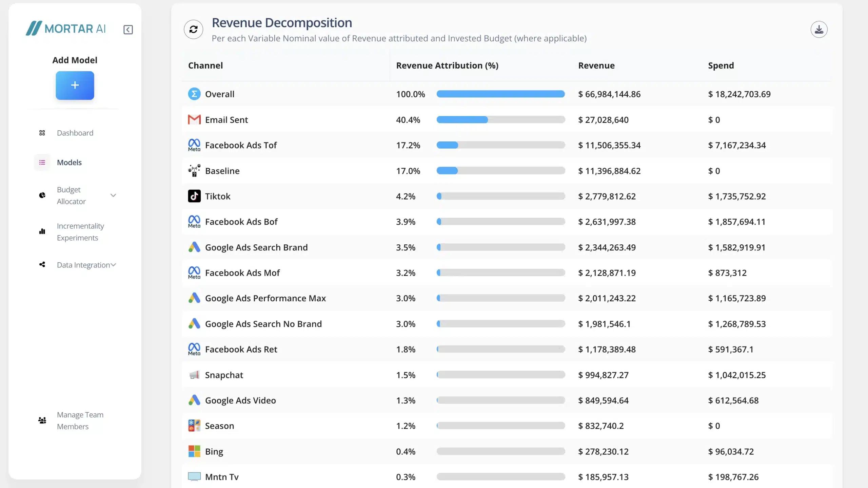
Task: Click the TikTok channel icon
Action: click(194, 196)
